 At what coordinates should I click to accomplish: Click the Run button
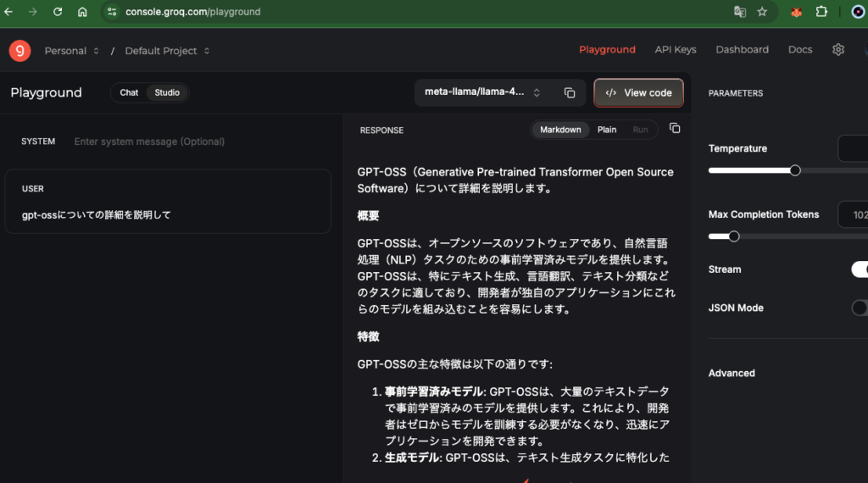click(640, 130)
